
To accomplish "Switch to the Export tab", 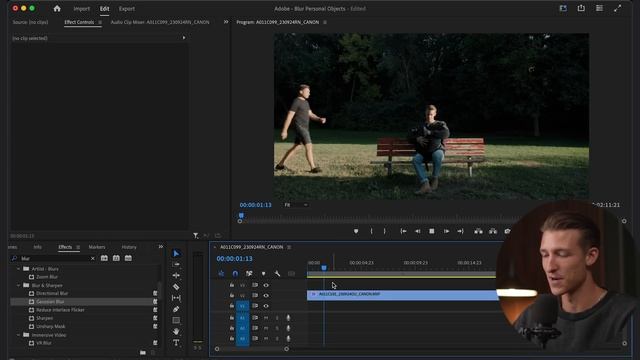I will click(x=127, y=9).
